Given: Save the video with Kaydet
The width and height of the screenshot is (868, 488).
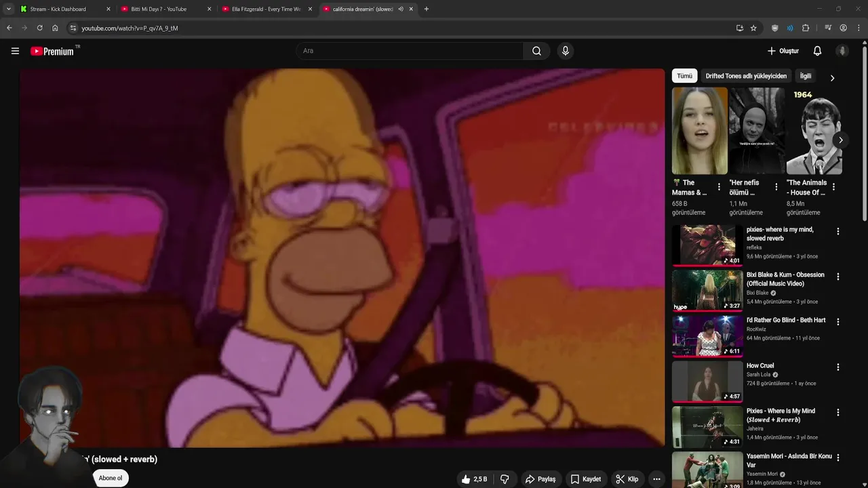Looking at the screenshot, I should click(x=585, y=479).
